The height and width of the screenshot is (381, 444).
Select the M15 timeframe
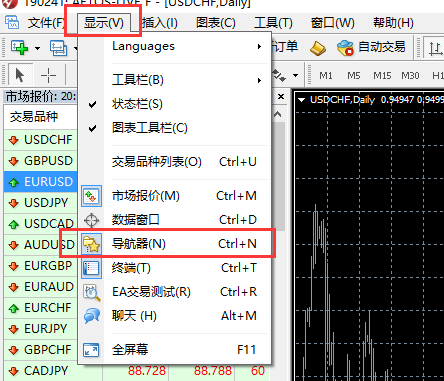[x=382, y=76]
